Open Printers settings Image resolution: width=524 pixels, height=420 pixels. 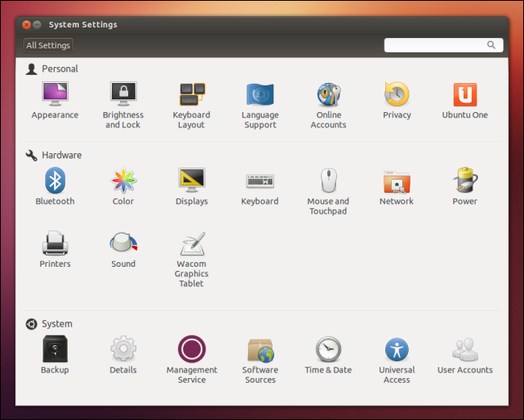pos(55,249)
